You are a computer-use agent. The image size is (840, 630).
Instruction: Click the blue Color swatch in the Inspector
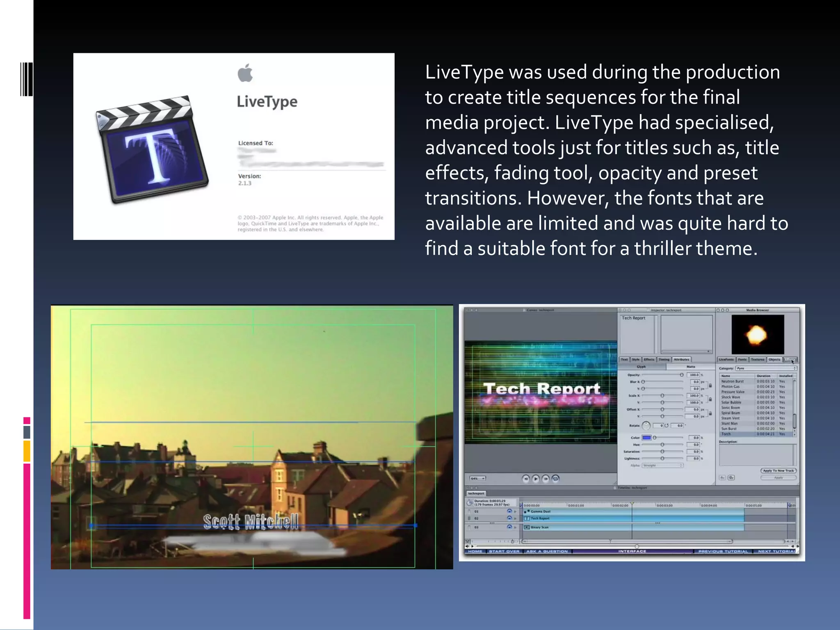tap(646, 438)
